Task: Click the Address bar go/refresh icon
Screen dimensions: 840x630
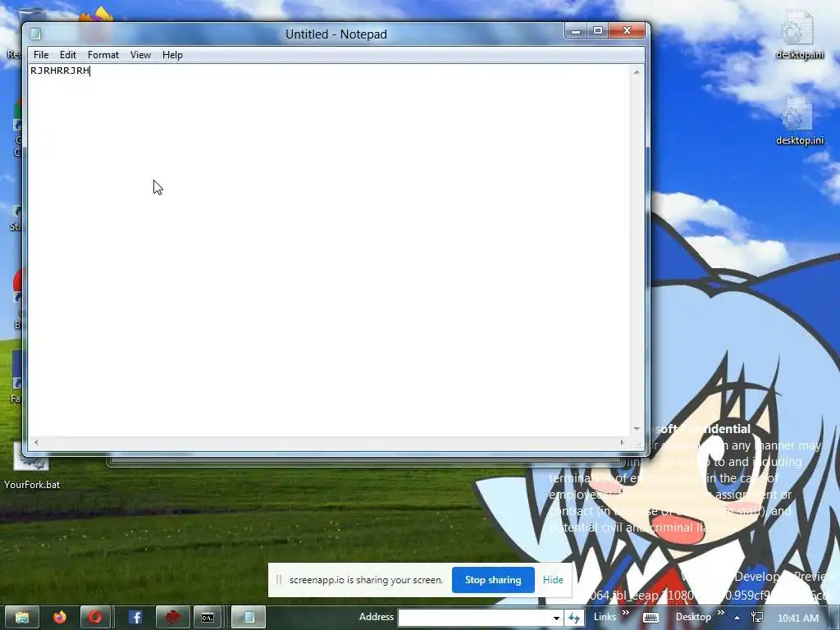Action: 574,618
